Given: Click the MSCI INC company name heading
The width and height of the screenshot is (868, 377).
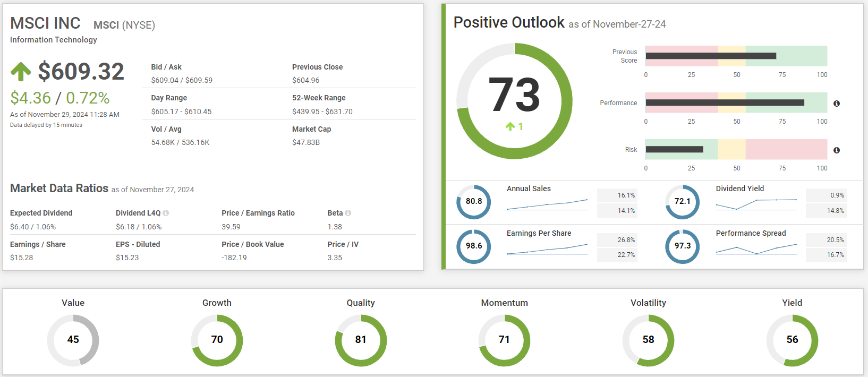Looking at the screenshot, I should point(45,23).
